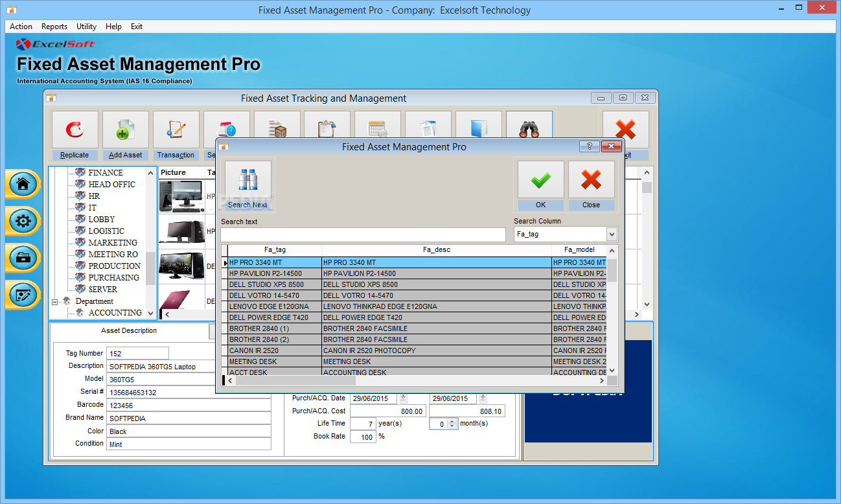The height and width of the screenshot is (504, 841).
Task: Click the Condition field showing Mint
Action: [x=189, y=444]
